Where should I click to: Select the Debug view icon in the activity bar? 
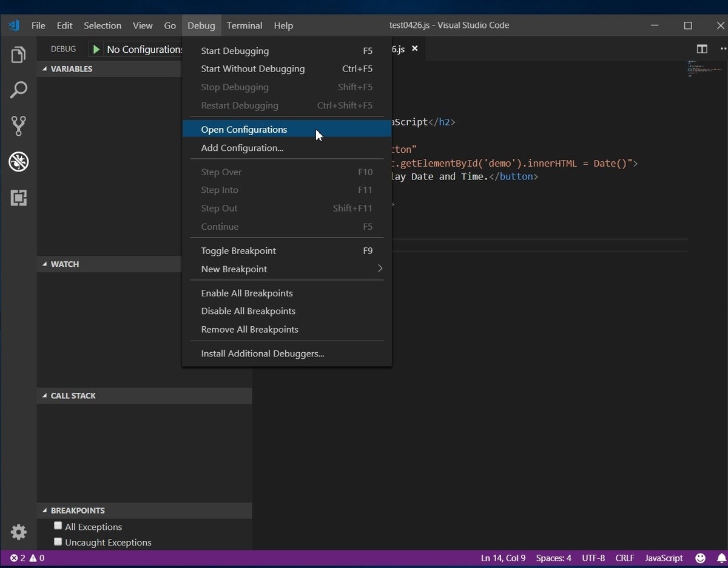pyautogui.click(x=18, y=161)
